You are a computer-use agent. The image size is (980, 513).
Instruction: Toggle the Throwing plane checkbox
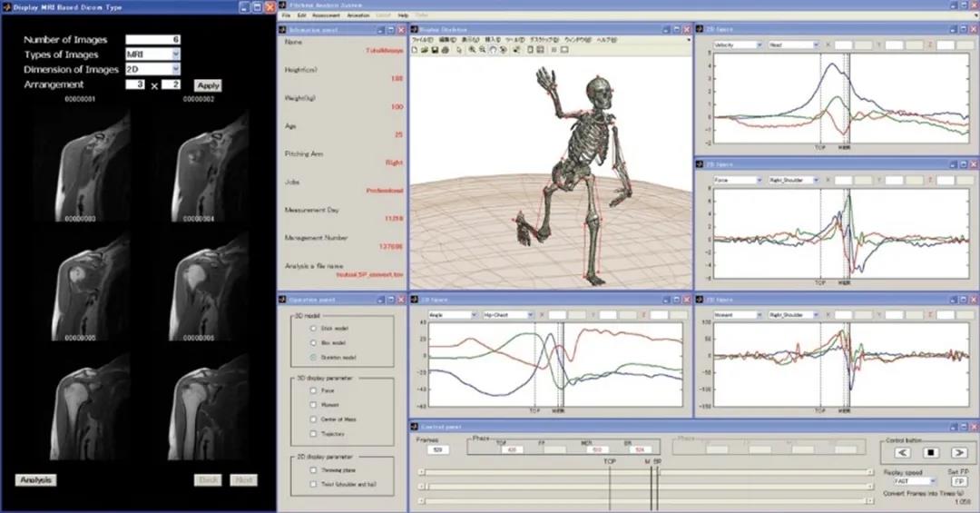click(x=314, y=470)
